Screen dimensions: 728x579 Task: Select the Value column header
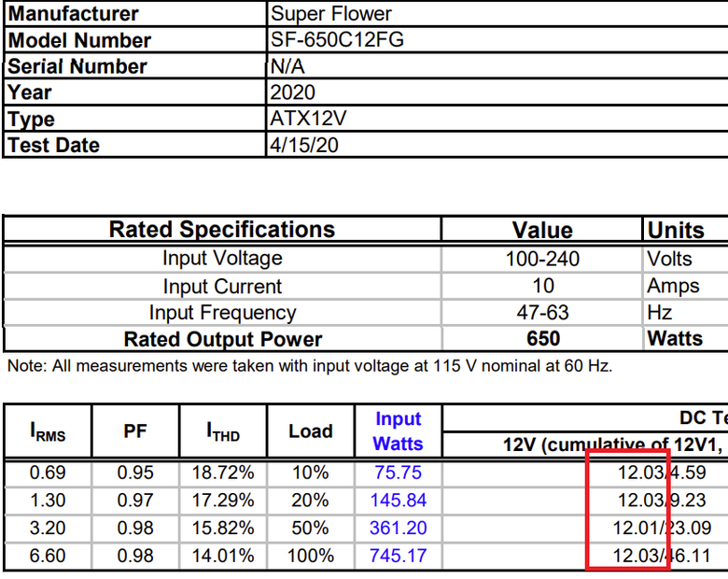click(x=542, y=230)
